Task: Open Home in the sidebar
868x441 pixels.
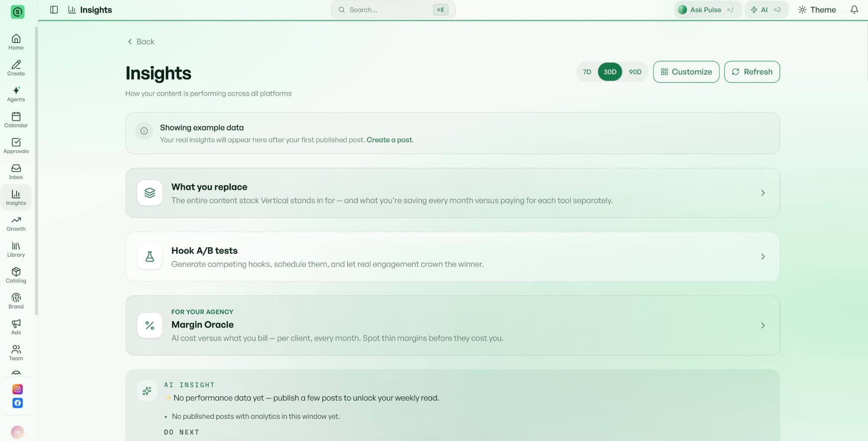Action: point(16,42)
